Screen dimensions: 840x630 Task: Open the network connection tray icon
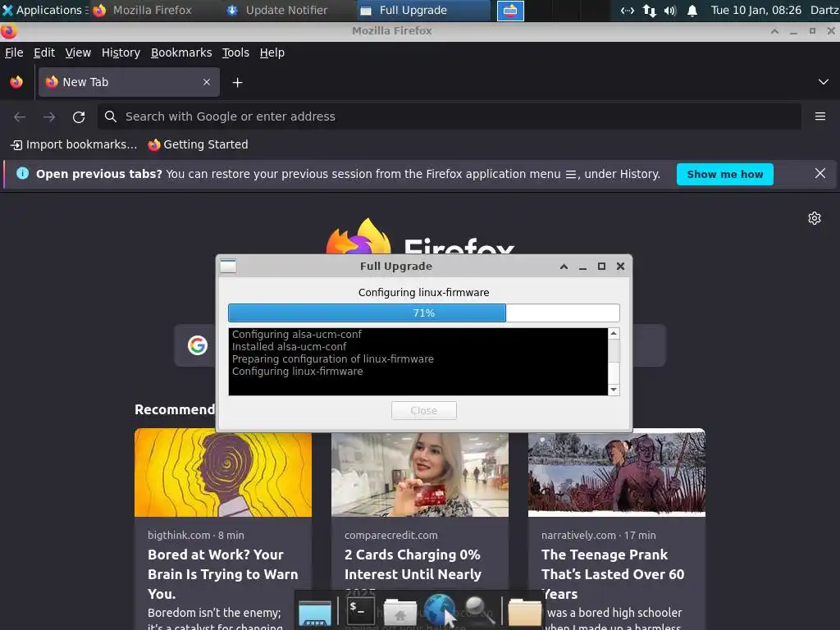coord(628,11)
